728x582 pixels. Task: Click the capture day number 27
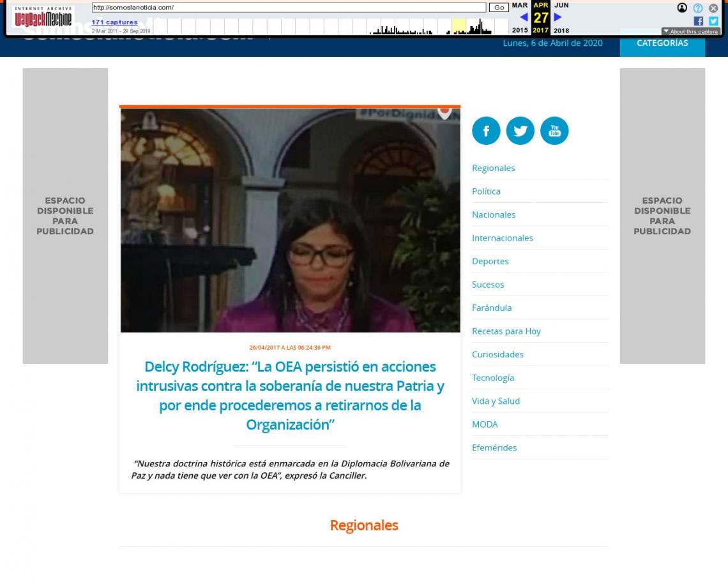click(x=541, y=18)
